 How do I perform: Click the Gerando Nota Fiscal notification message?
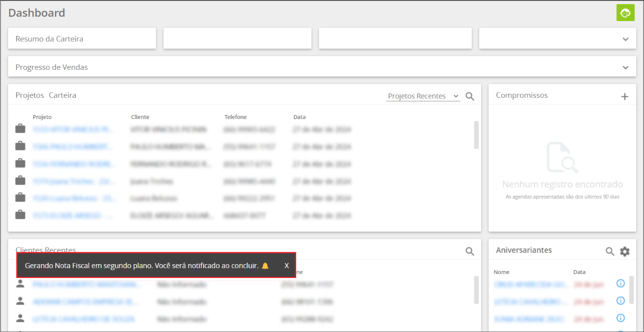[142, 266]
